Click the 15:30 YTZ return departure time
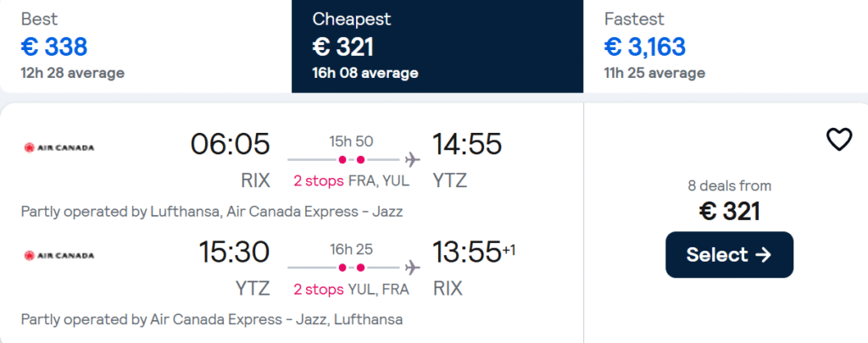 [x=234, y=252]
